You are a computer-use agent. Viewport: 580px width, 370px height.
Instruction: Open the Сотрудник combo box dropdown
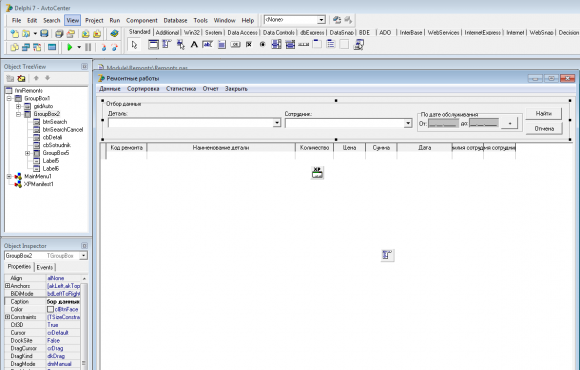click(408, 123)
